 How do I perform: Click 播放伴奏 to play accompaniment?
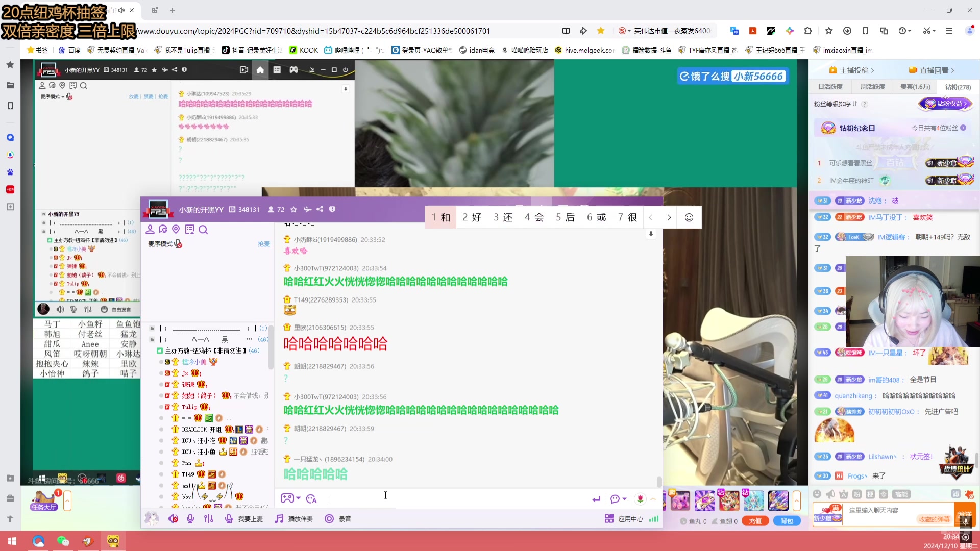[293, 519]
